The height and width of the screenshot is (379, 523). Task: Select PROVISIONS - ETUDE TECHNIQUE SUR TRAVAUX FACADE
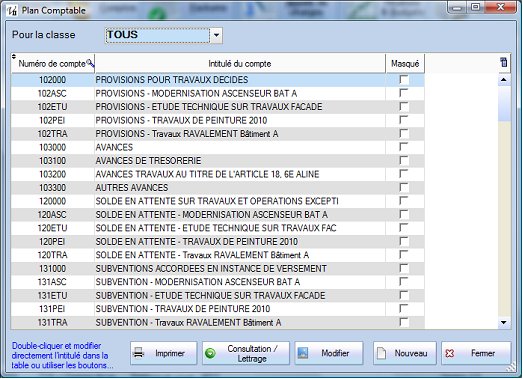tap(209, 107)
